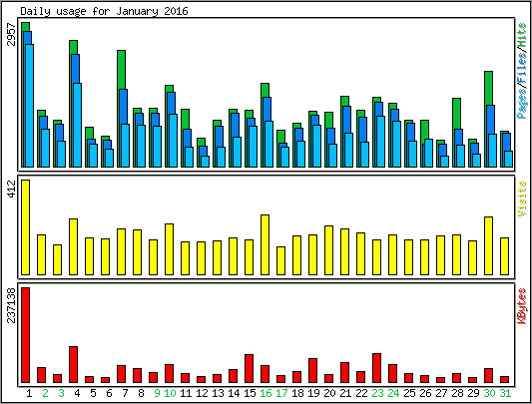Click the chart title 'Daily usage for January 2016'
This screenshot has height=404, width=532.
[x=104, y=11]
